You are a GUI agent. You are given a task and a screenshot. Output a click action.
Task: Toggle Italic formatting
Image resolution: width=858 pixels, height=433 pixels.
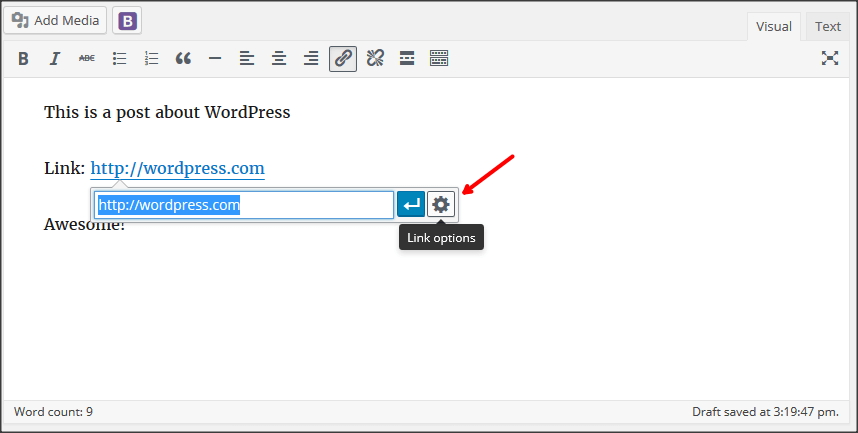pyautogui.click(x=55, y=59)
